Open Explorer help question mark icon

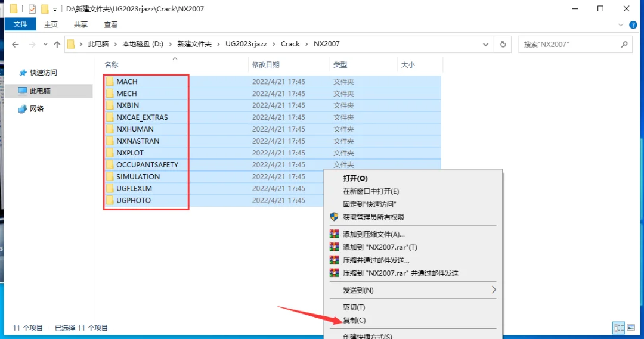click(633, 25)
